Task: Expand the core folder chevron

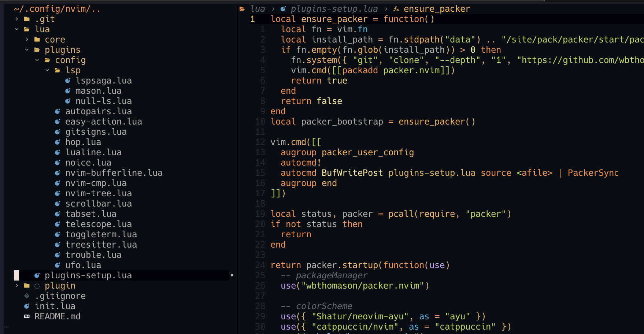Action: coord(27,40)
